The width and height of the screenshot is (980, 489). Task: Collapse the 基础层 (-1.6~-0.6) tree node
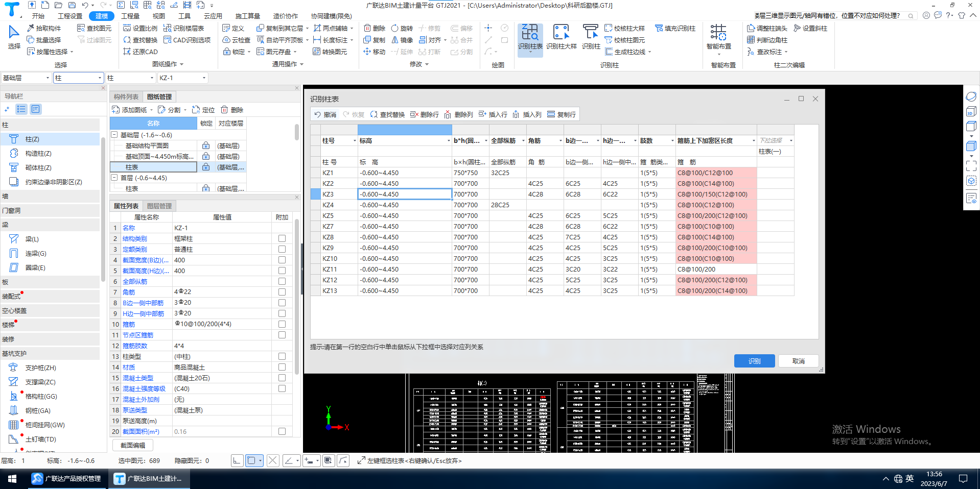coord(114,135)
